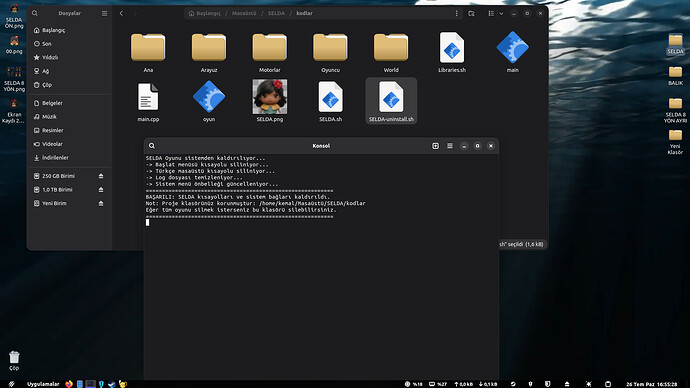Select the 00.png desktop file

(x=14, y=45)
